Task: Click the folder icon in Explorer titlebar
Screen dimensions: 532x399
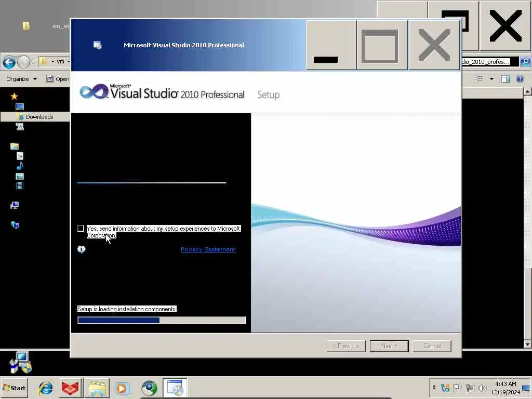Action: tap(26, 26)
